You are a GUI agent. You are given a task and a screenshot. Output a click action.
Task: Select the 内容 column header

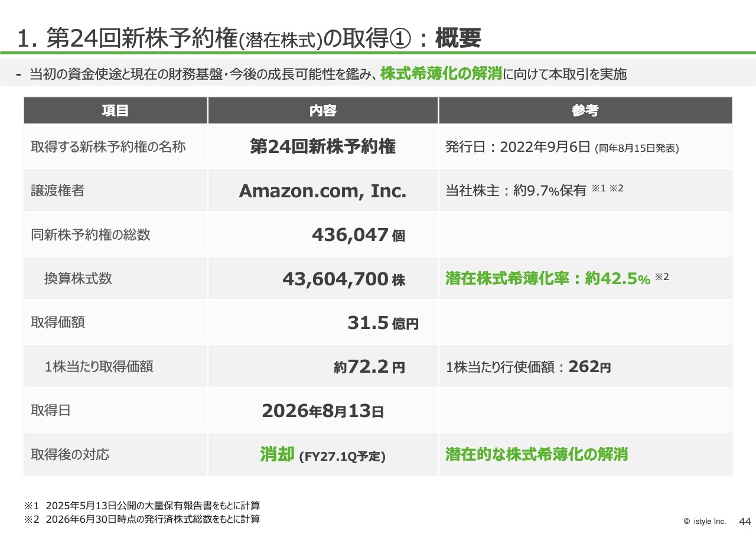tap(322, 110)
